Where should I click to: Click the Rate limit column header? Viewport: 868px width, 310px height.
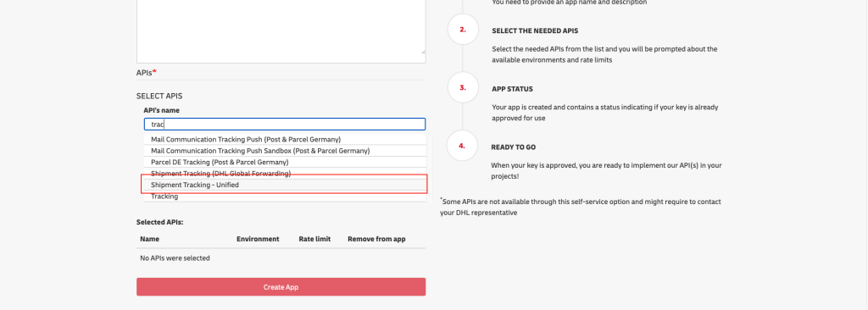[314, 239]
